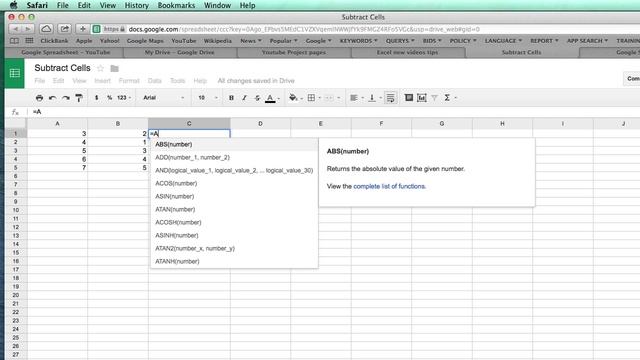Viewport: 640px width, 360px height.
Task: Open the 123 number format dropdown
Action: pos(124,98)
